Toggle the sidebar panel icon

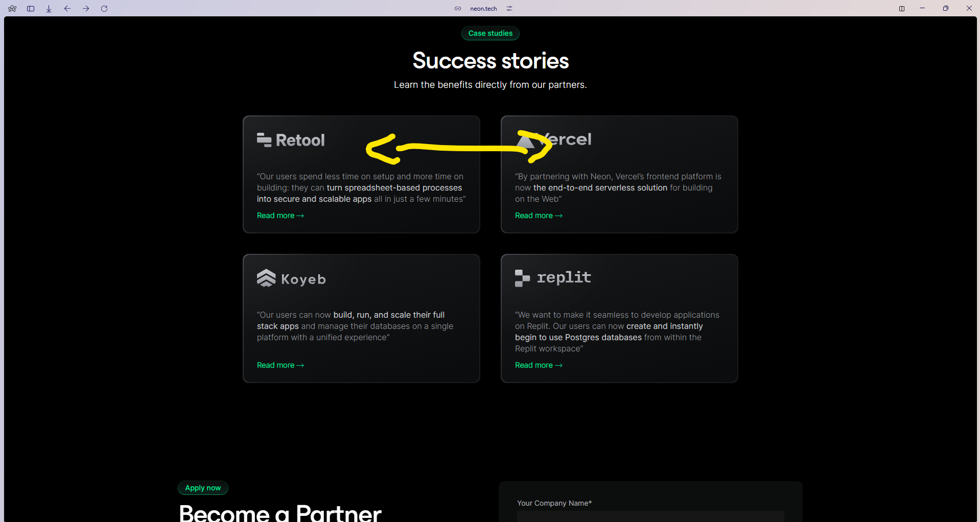point(31,9)
